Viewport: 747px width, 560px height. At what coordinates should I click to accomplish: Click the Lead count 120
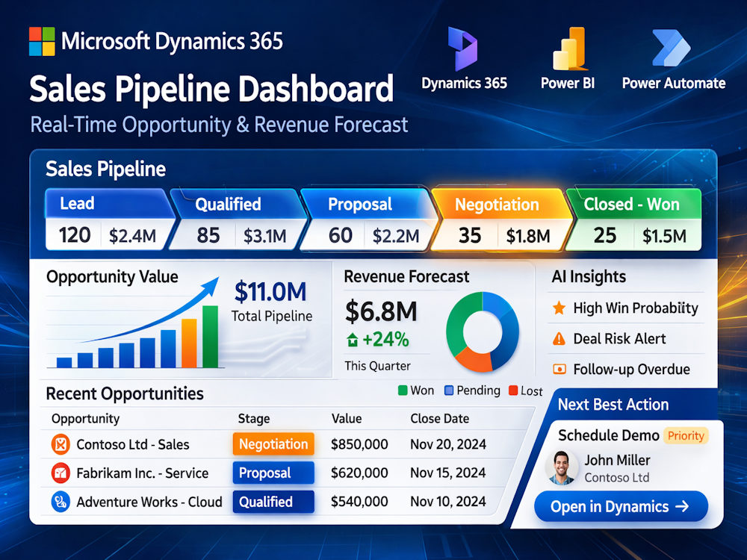pyautogui.click(x=74, y=235)
